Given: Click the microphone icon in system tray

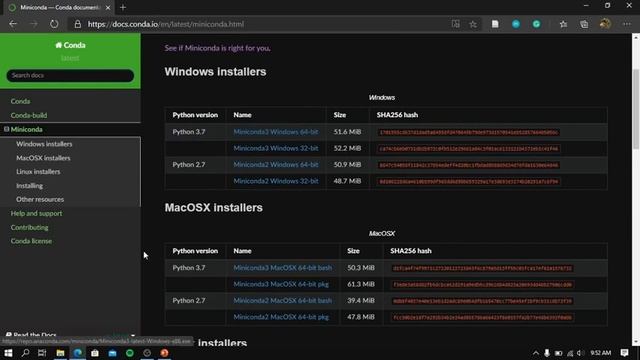Looking at the screenshot, I should (x=547, y=353).
